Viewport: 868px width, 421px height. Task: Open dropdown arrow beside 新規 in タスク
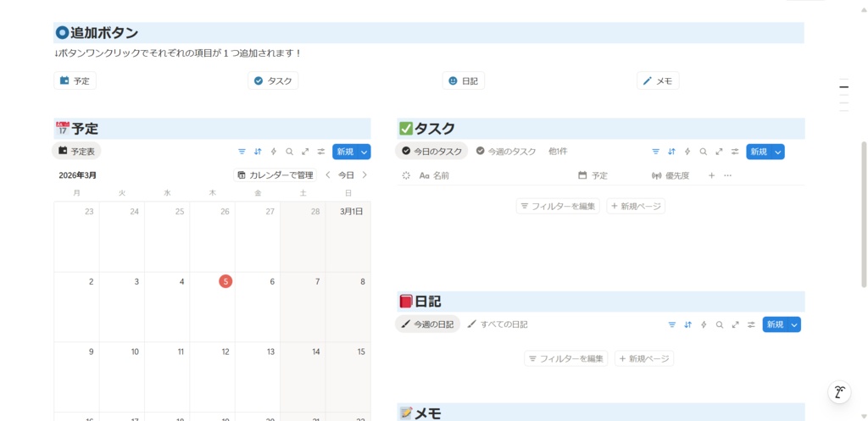[x=778, y=152]
